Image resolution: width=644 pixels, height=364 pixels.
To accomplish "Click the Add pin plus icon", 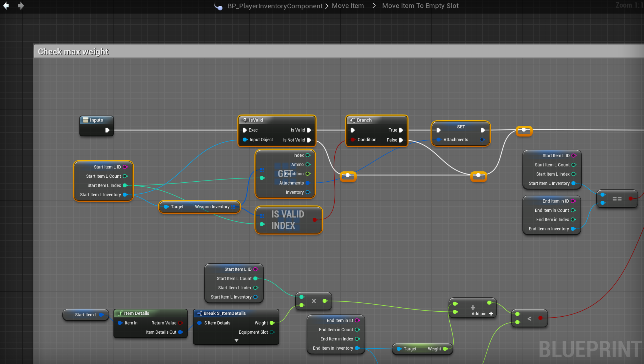I will [491, 314].
